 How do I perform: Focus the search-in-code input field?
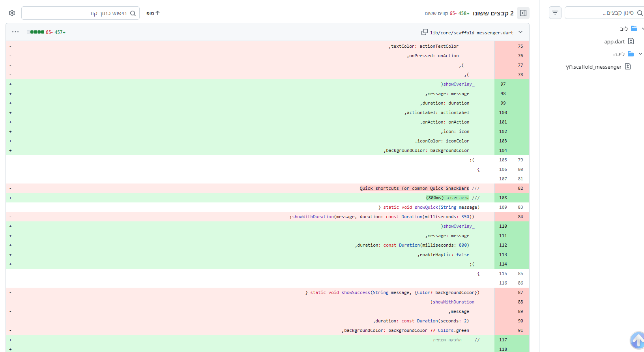click(x=75, y=13)
